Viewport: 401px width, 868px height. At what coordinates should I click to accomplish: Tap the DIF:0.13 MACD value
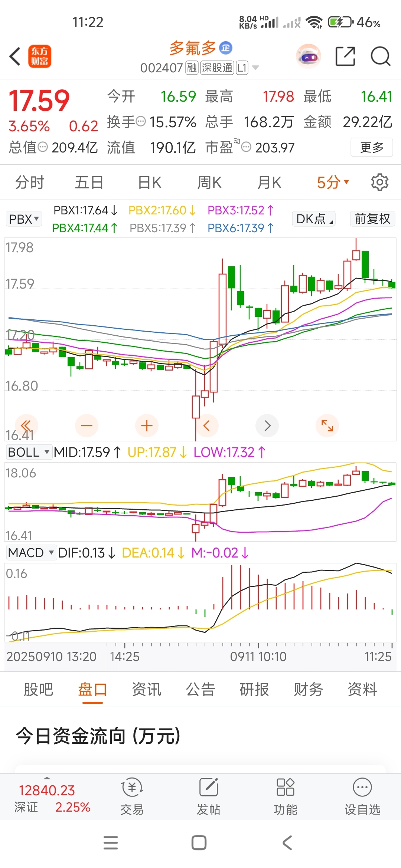coord(87,553)
